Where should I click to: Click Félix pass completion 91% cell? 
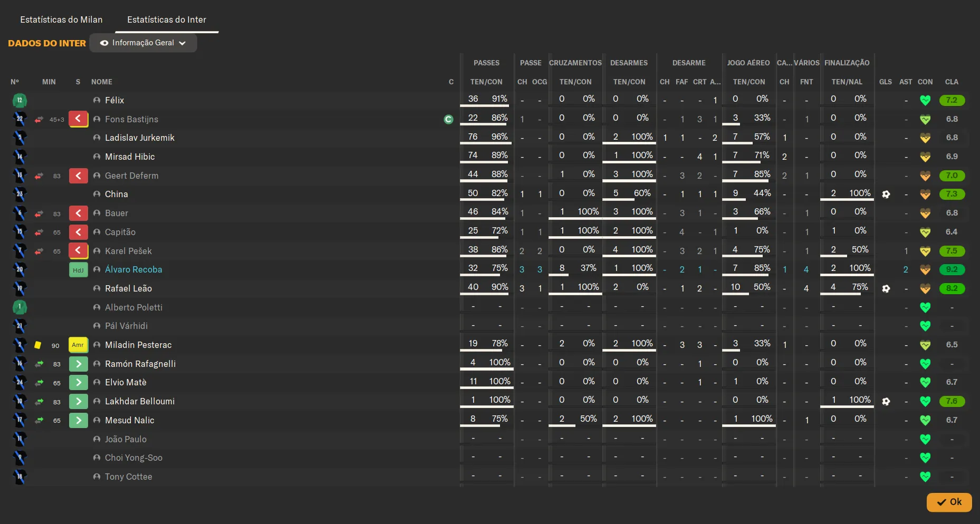pyautogui.click(x=499, y=99)
